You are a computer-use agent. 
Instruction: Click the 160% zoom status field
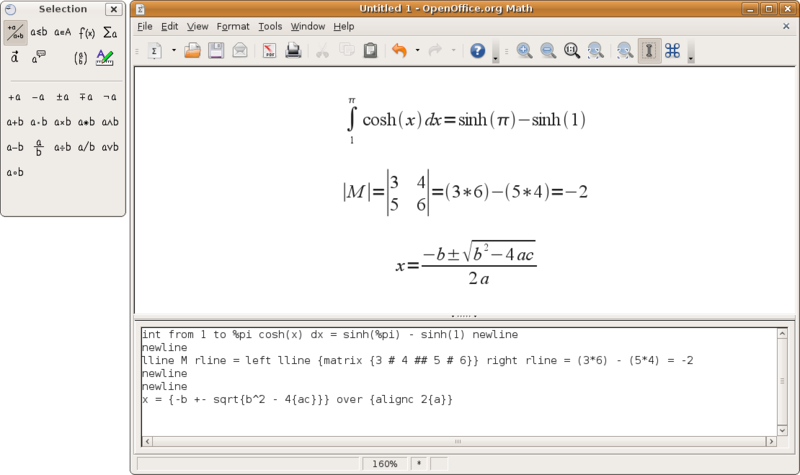tap(385, 464)
